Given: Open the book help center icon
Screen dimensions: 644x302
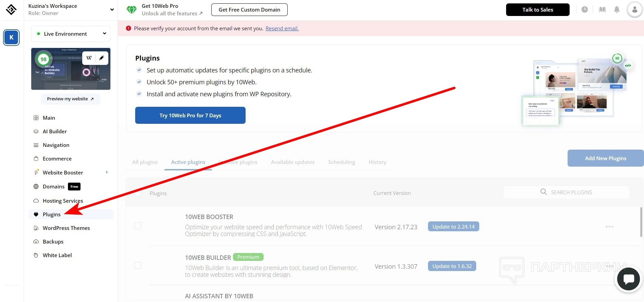Looking at the screenshot, I should tap(602, 10).
